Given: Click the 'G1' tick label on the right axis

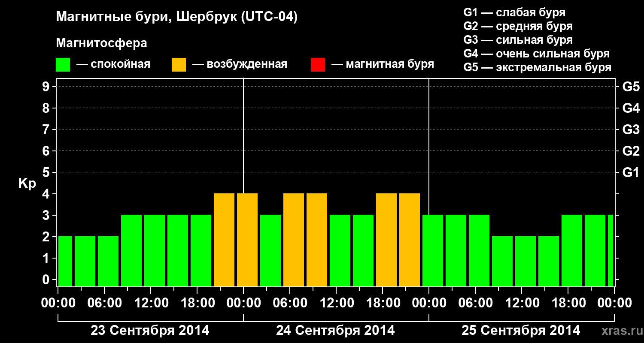Looking at the screenshot, I should point(631,172).
